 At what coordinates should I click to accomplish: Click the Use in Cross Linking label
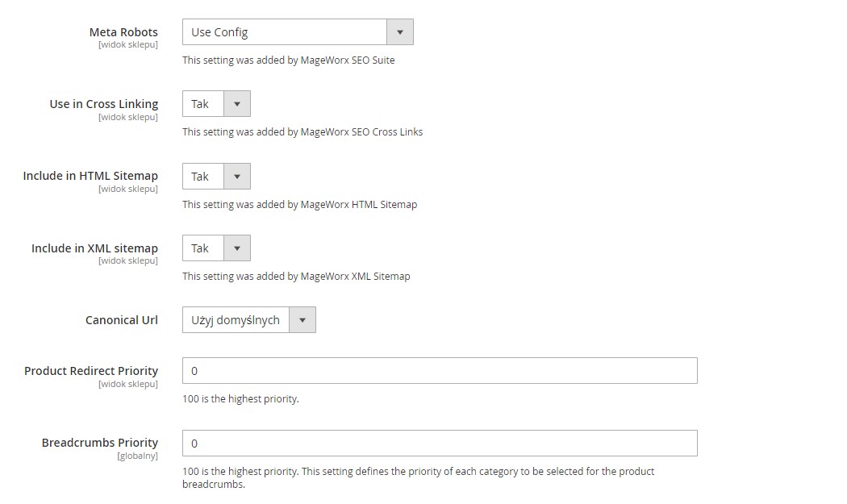pyautogui.click(x=103, y=104)
